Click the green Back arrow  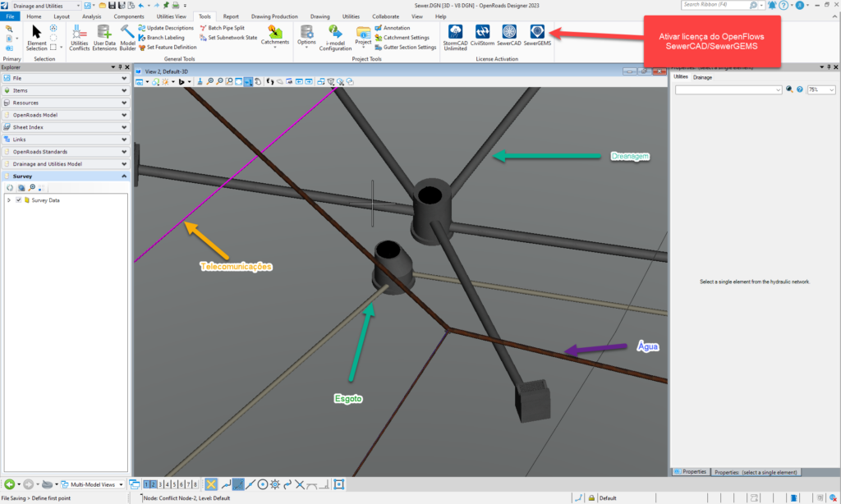[x=9, y=484]
